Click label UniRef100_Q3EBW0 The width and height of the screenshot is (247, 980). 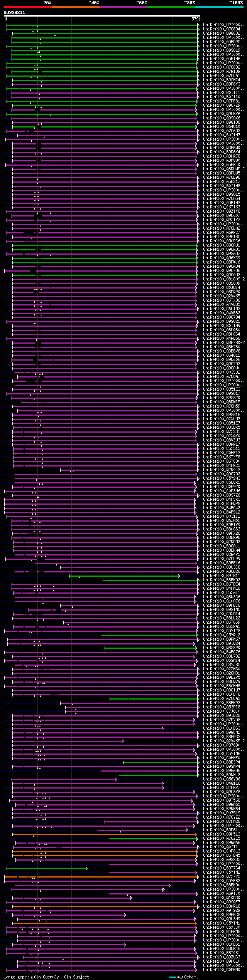(222, 148)
